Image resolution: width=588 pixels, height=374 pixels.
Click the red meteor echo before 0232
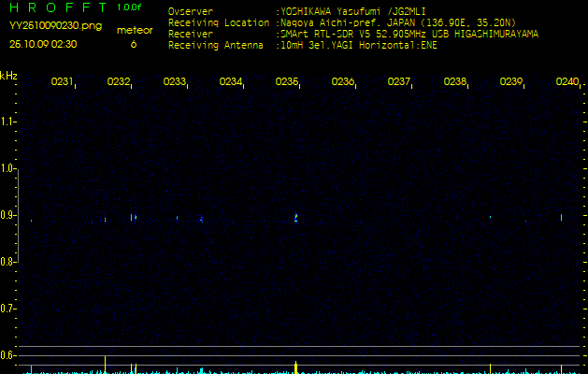tap(106, 219)
